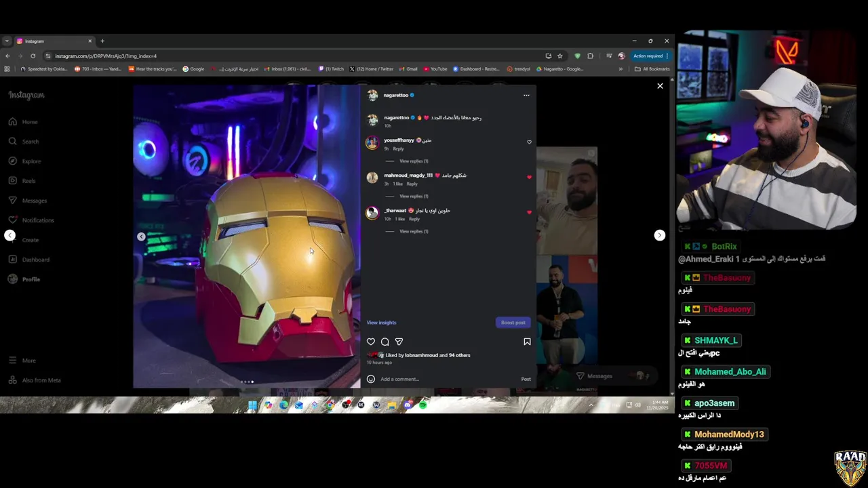Open Spotify from the taskbar
Screen dimensions: 868x488
(422, 405)
